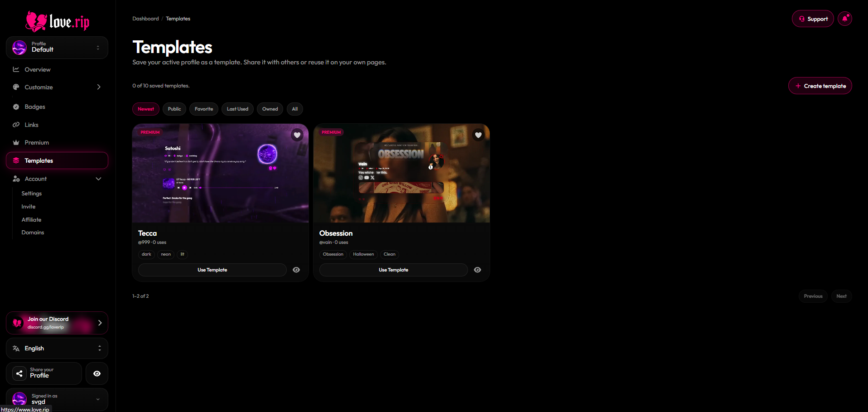Screen dimensions: 868x412
Task: Favorite the Tecca template heart
Action: [x=297, y=135]
